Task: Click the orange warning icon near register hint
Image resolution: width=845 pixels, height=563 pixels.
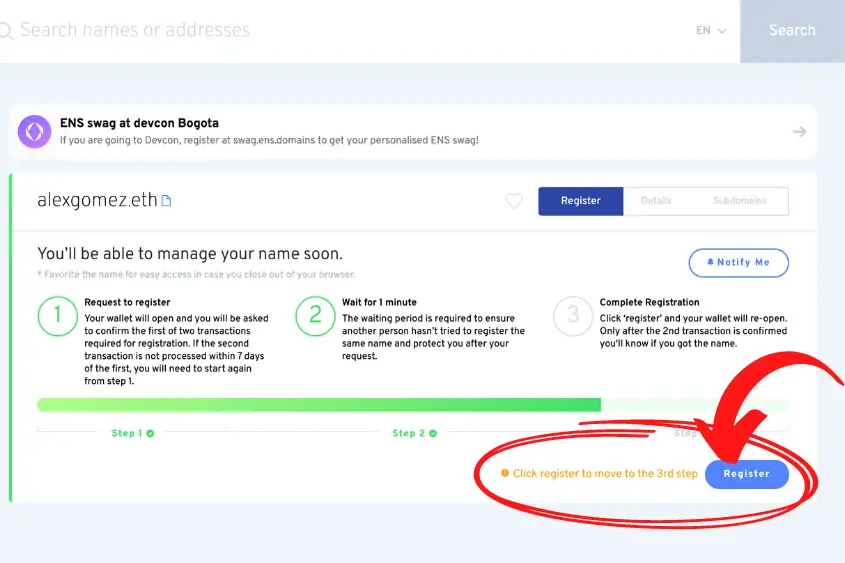Action: [x=505, y=473]
